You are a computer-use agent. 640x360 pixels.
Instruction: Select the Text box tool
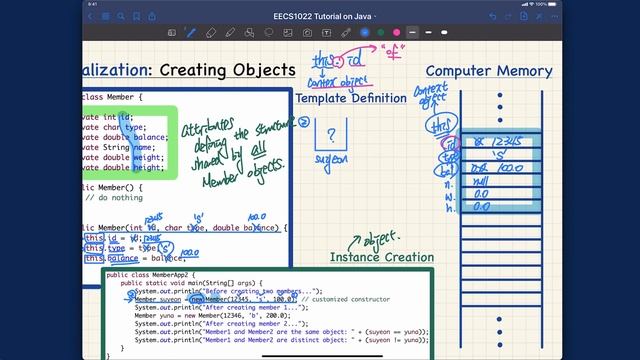click(327, 33)
